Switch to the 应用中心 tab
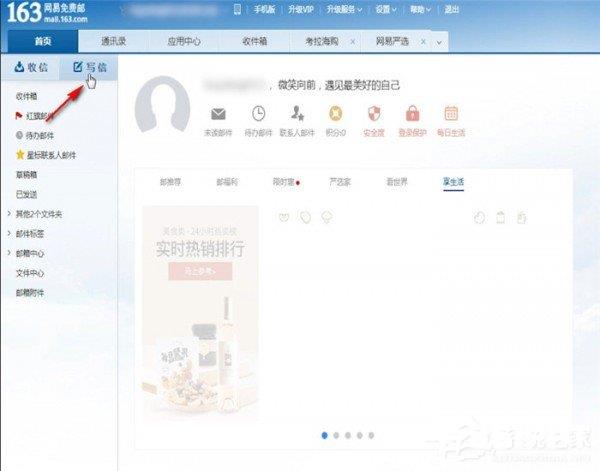 (x=184, y=41)
